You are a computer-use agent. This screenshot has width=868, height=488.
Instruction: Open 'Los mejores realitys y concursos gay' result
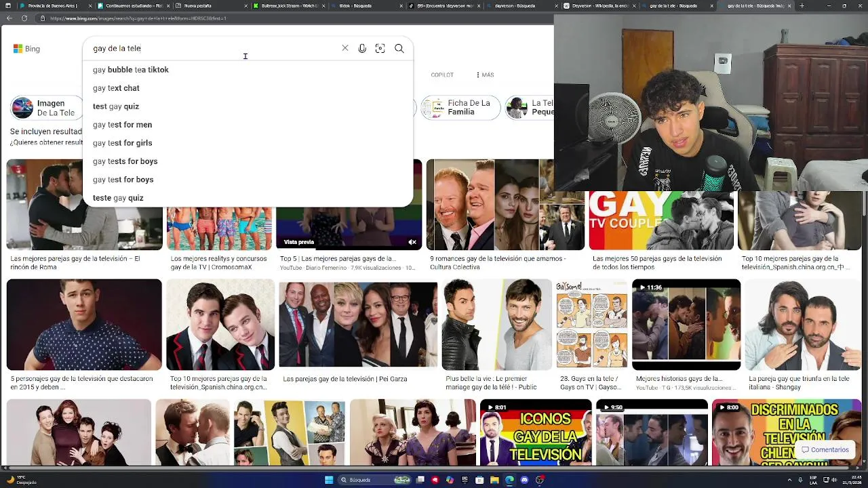(218, 263)
